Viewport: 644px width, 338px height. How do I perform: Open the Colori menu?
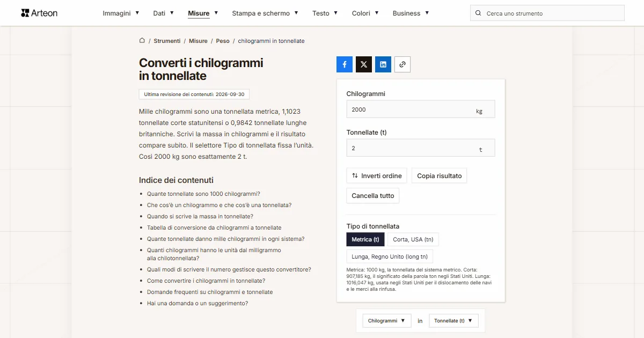click(365, 13)
